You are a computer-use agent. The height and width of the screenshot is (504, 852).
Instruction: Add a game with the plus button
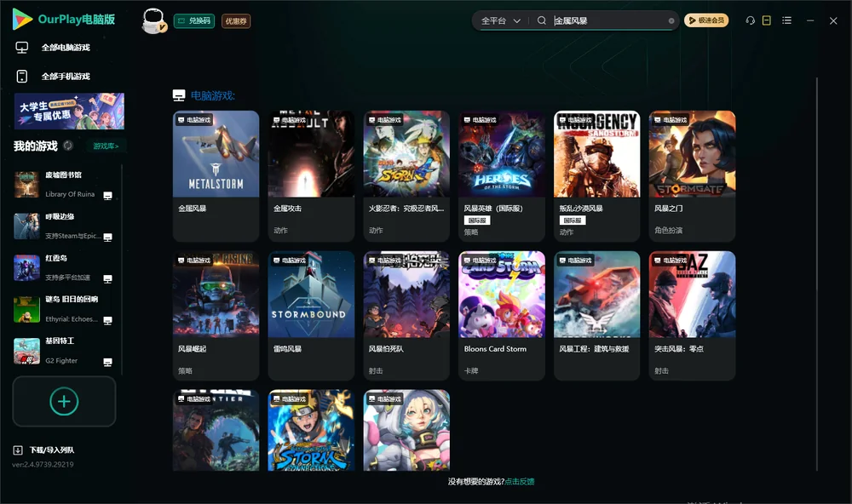pos(64,402)
